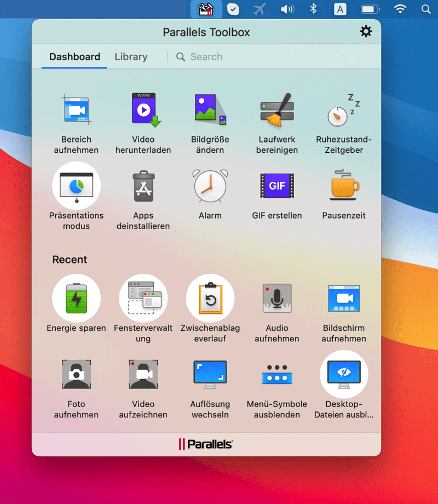The height and width of the screenshot is (504, 438).
Task: Switch to the Library tab
Action: pyautogui.click(x=131, y=57)
